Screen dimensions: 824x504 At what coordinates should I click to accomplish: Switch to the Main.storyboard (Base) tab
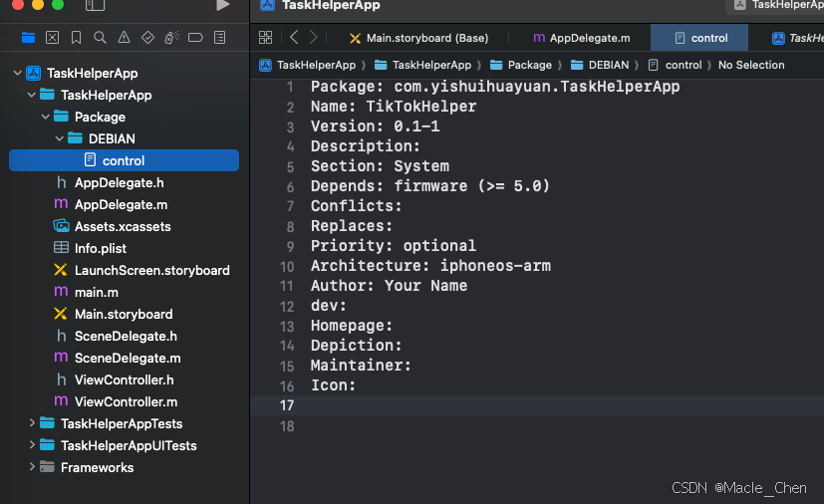click(418, 38)
